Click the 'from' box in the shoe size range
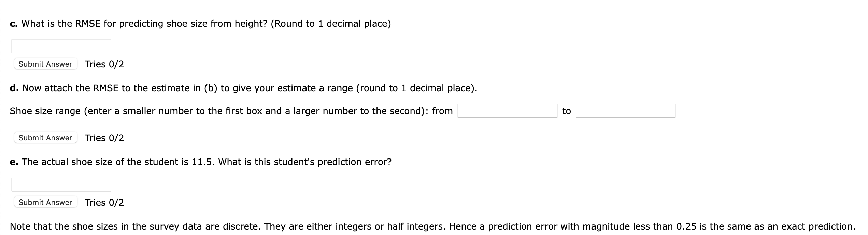 pos(508,110)
